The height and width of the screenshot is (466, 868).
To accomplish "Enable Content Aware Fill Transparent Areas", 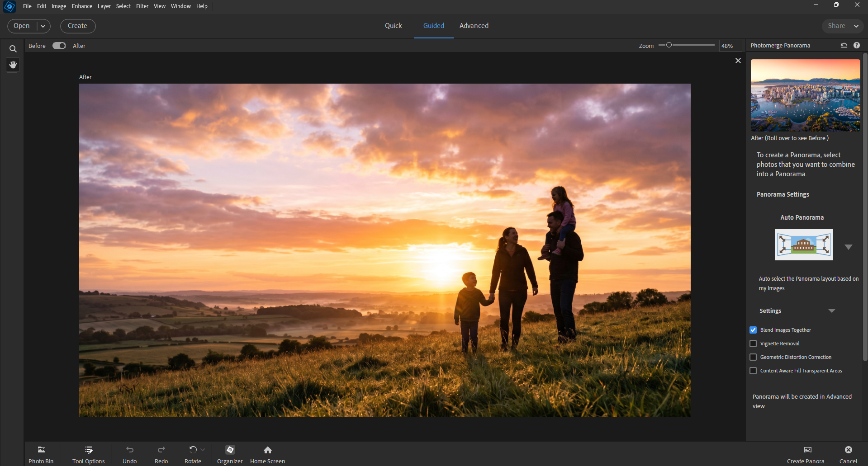I will pyautogui.click(x=753, y=371).
